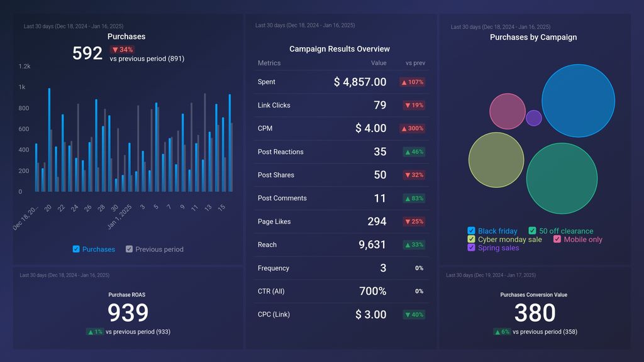The height and width of the screenshot is (362, 644).
Task: Toggle the Previous period legend checkbox
Action: pos(129,249)
